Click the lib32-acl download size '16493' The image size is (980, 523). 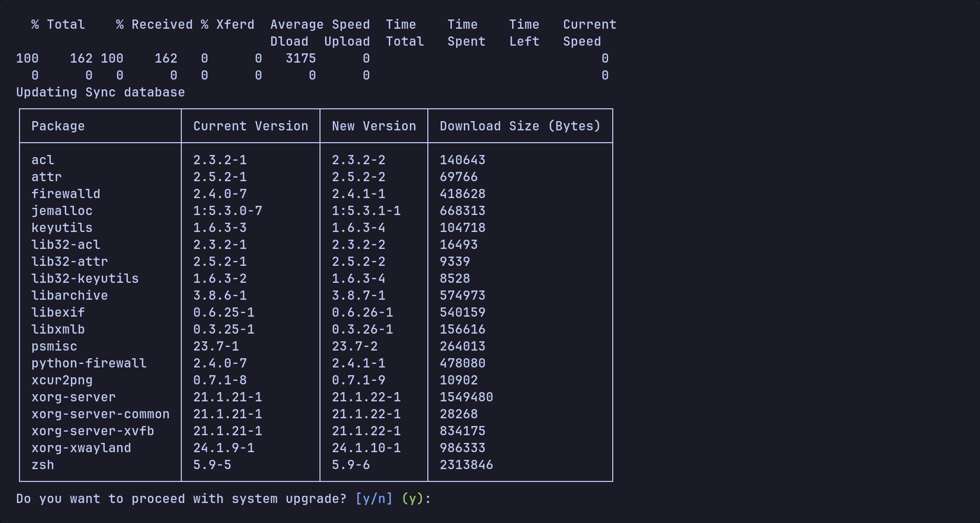459,245
